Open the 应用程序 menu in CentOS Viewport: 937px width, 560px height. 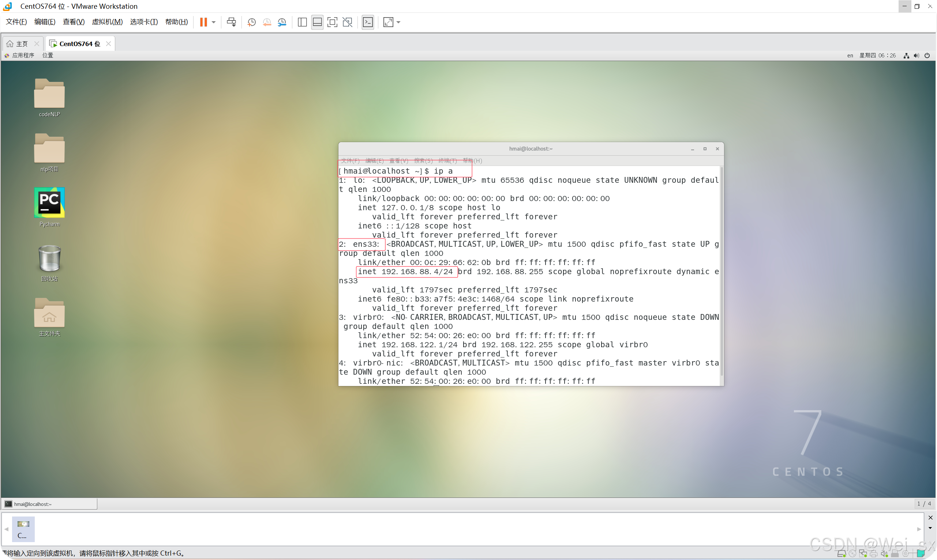click(23, 55)
